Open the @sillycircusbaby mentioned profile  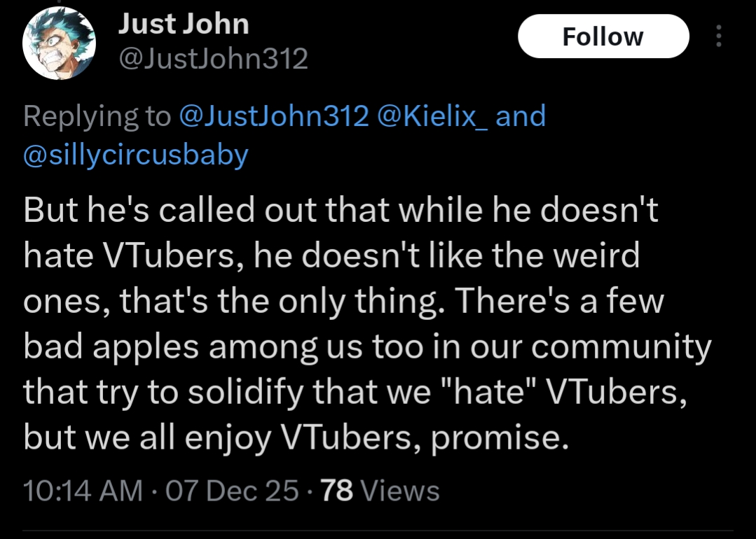tap(136, 154)
